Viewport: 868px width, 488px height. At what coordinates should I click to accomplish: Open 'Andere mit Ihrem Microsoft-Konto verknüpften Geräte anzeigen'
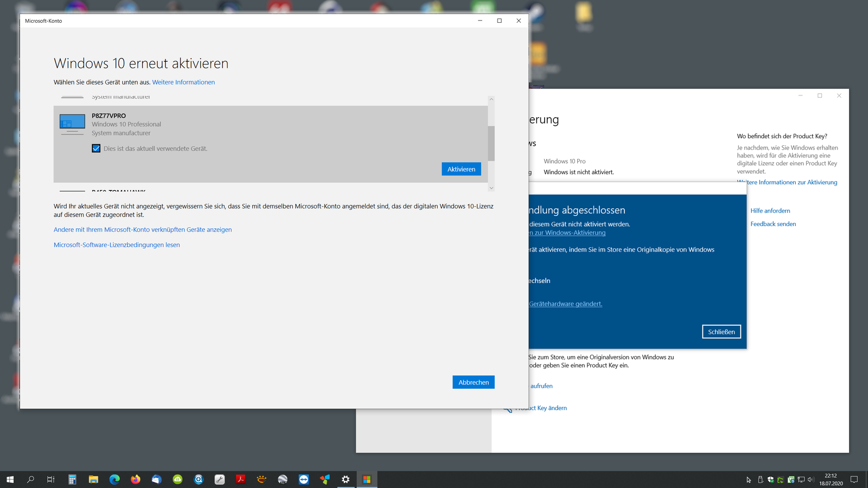tap(143, 230)
